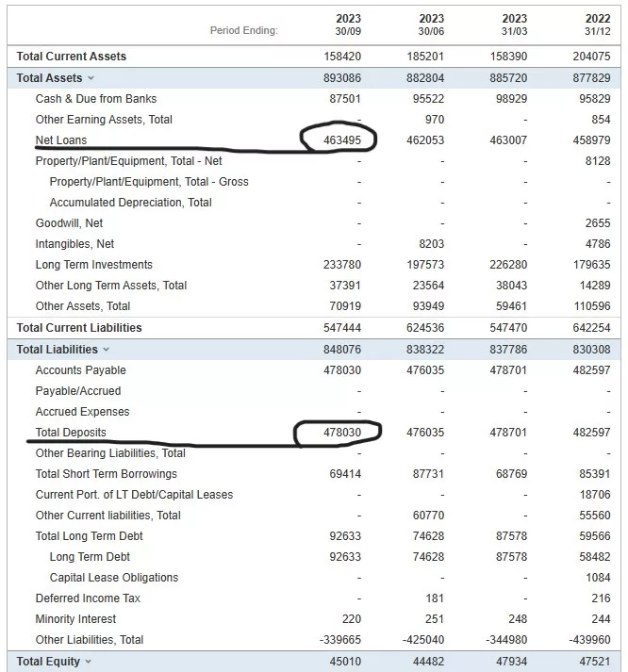The width and height of the screenshot is (628, 672).
Task: Click Other Current liabilities value 60770
Action: [428, 516]
